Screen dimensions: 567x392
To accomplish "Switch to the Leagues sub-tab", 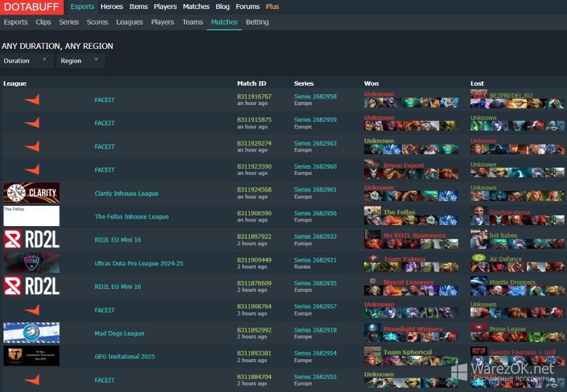I will click(x=130, y=22).
